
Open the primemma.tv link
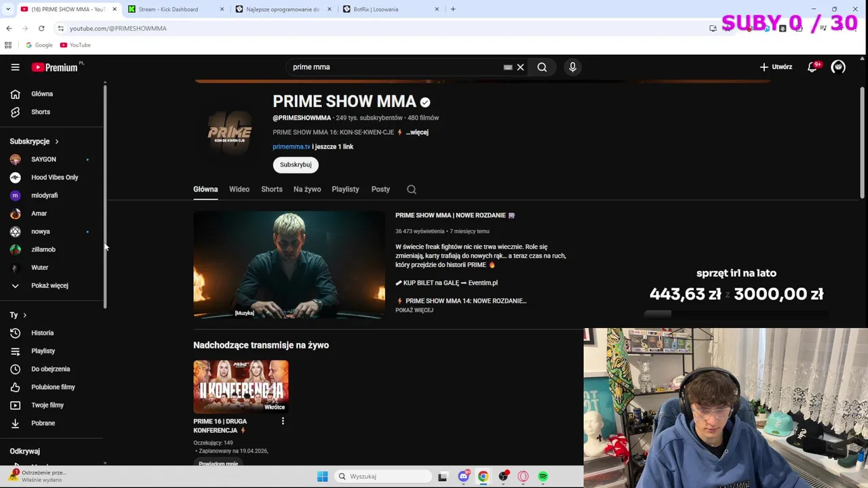click(x=292, y=146)
